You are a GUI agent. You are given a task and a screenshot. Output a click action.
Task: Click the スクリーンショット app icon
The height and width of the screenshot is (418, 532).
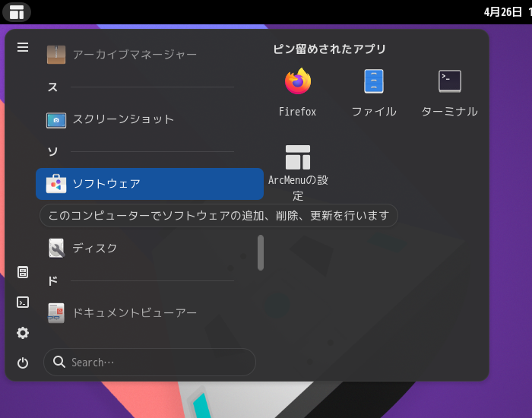pyautogui.click(x=56, y=120)
